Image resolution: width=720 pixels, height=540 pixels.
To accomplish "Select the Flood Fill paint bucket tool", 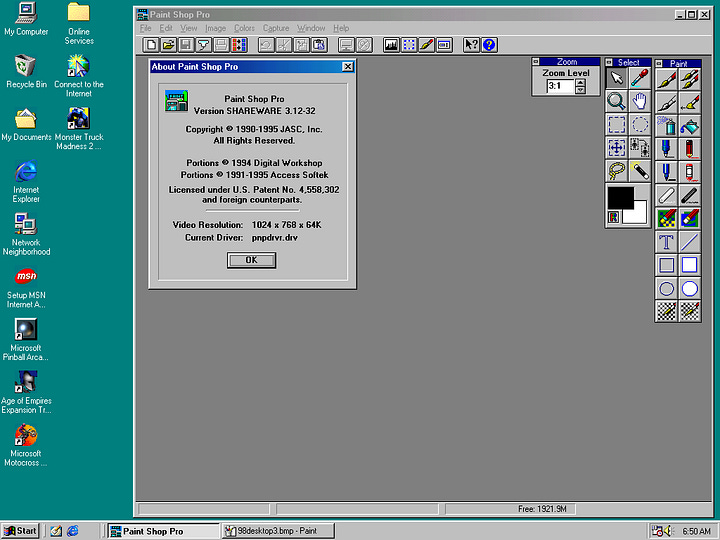I will coord(690,126).
